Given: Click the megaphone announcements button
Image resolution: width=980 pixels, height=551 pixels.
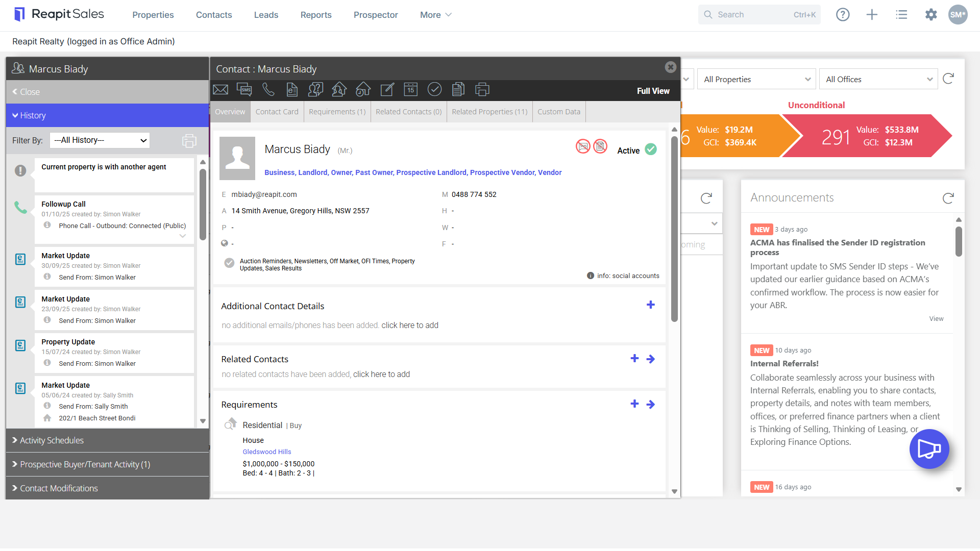Looking at the screenshot, I should [x=929, y=449].
